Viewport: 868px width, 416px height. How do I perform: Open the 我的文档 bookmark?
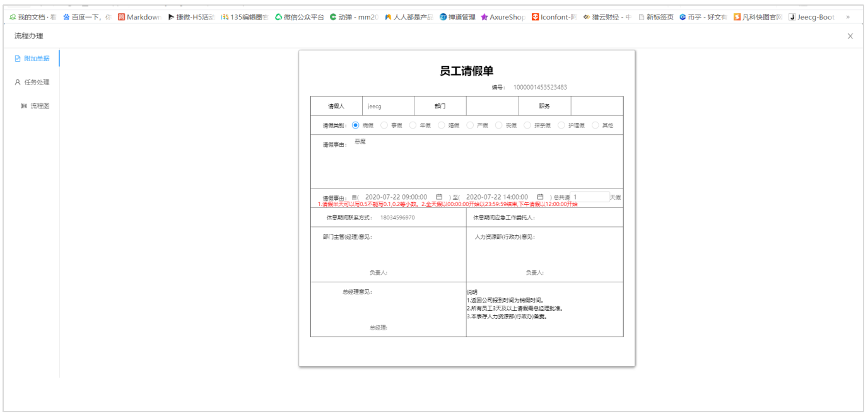(32, 17)
